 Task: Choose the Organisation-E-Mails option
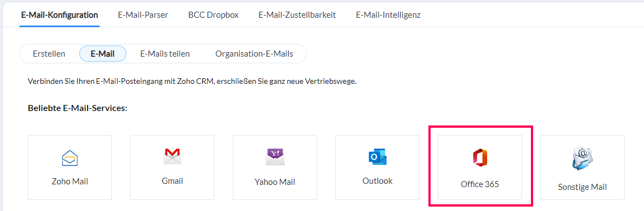pos(254,53)
